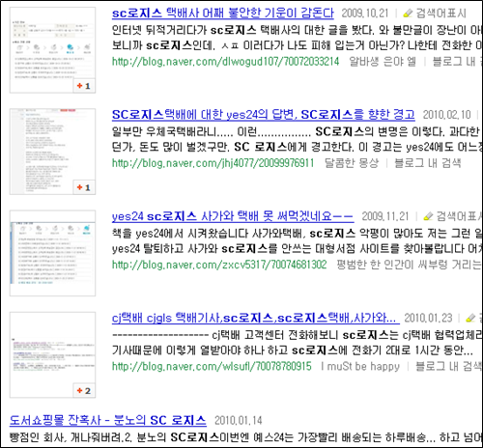Click URL blog.naver.com/zxcv5317/70074681302
Image resolution: width=483 pixels, height=448 pixels.
219,265
